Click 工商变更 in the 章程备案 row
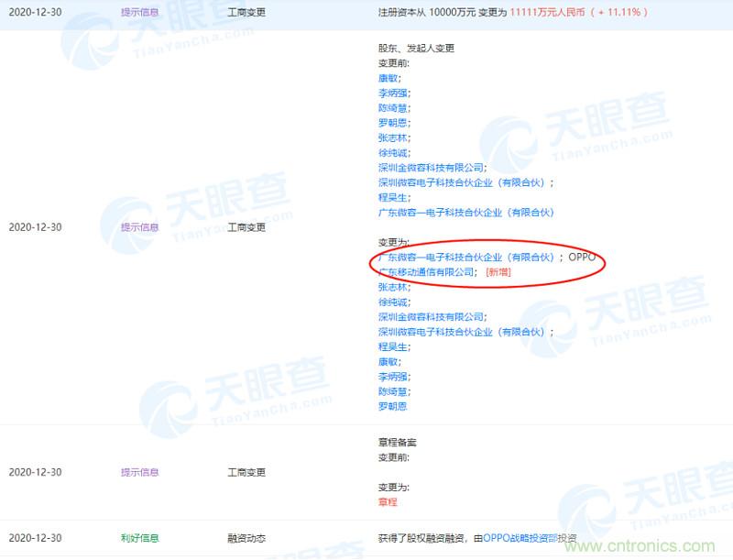733x560 pixels. pos(246,472)
